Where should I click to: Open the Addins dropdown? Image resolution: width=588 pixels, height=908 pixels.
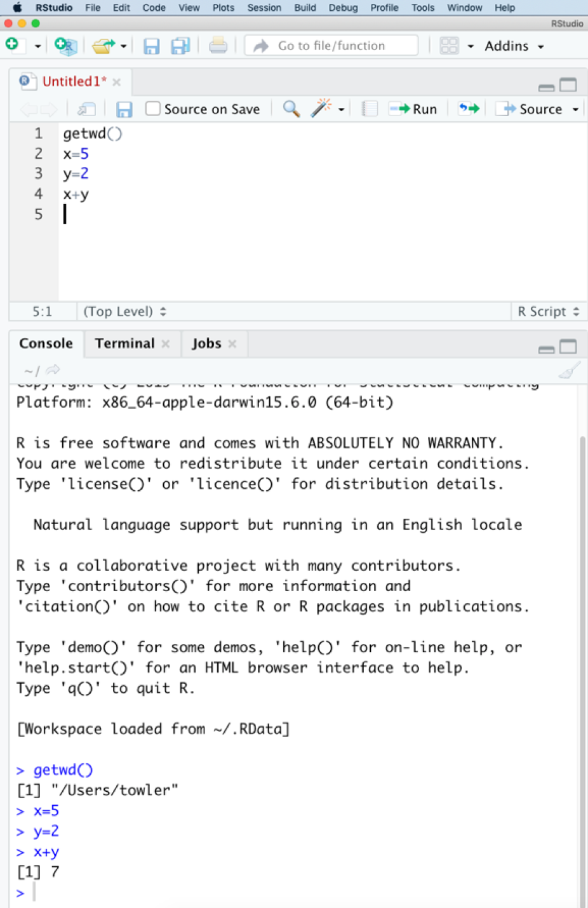click(x=514, y=46)
